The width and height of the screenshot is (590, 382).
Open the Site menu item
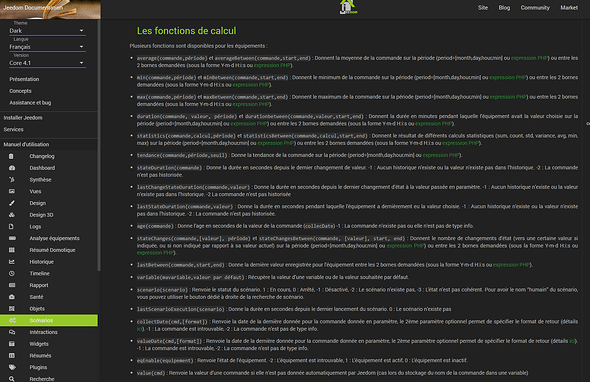tap(483, 8)
